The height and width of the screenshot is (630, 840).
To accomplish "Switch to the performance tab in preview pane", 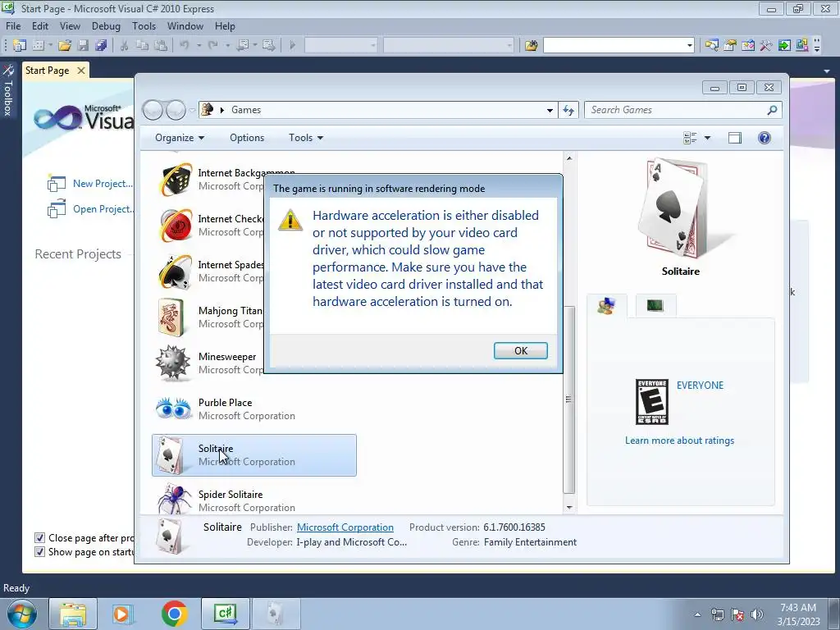I will [x=655, y=306].
